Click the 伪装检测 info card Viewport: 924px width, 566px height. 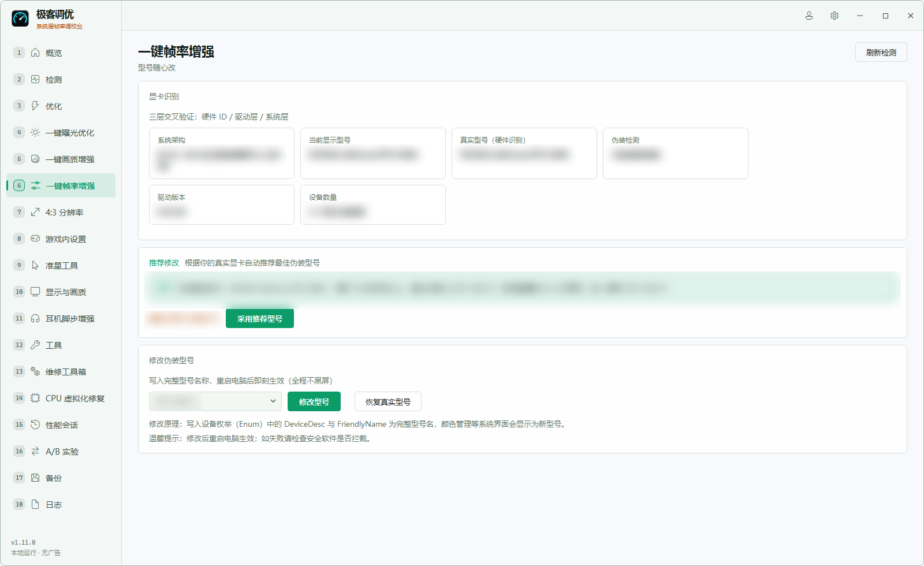(x=676, y=153)
